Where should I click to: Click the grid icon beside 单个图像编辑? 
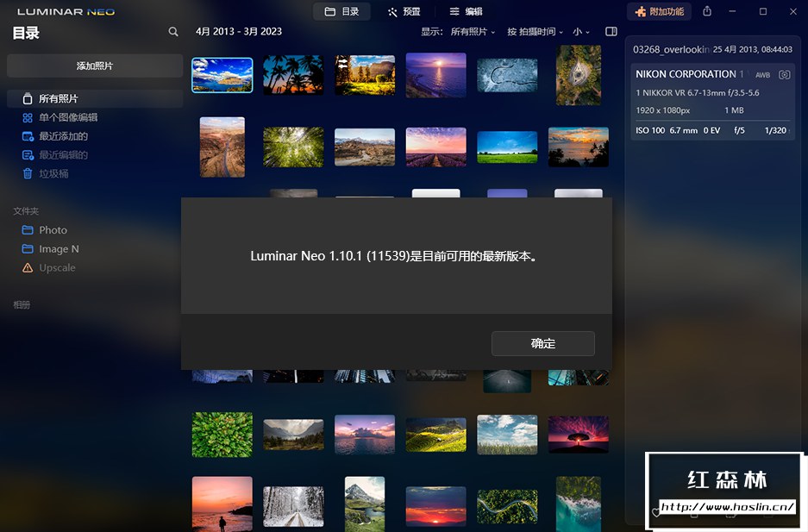point(28,117)
